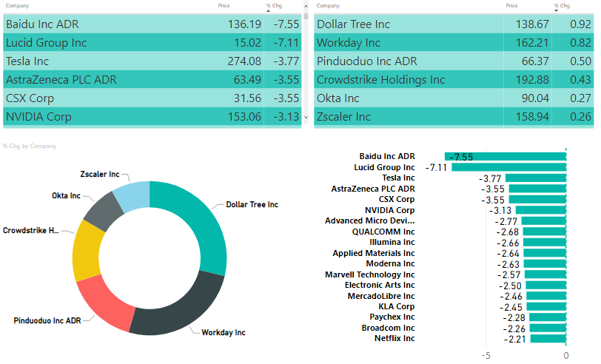Viewport: 601px width, 364px height.
Task: Click the Pinduoduo Inc ADR donut label
Action: pos(47,320)
